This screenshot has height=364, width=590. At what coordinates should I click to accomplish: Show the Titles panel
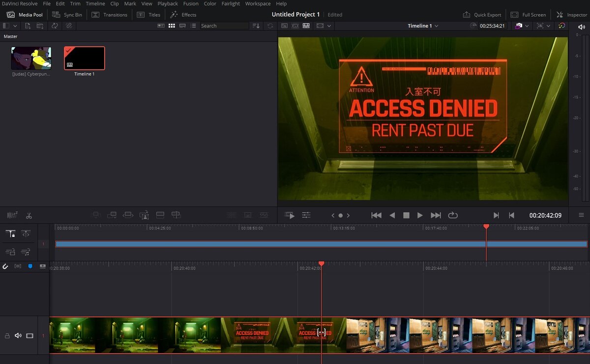click(148, 15)
